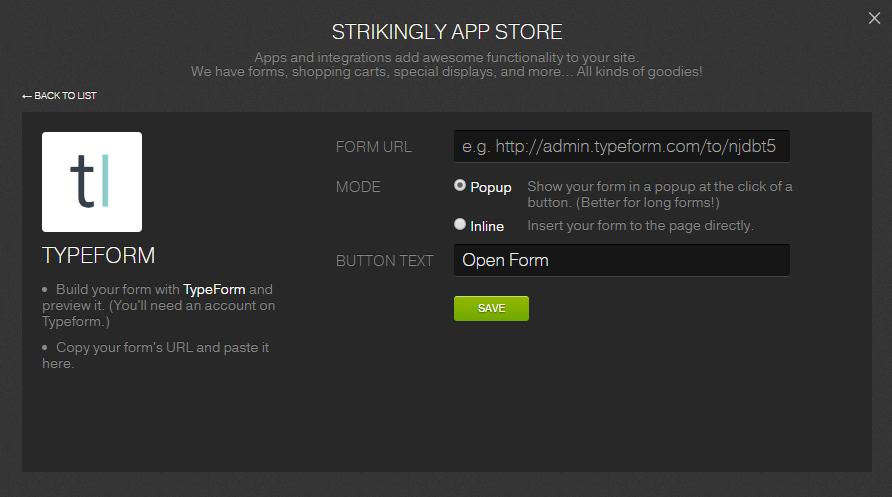Click the FORM URL label
This screenshot has height=497, width=892.
point(374,147)
